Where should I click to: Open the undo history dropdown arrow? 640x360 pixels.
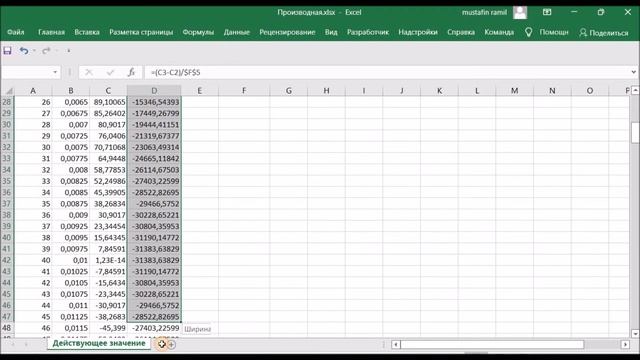click(x=34, y=51)
